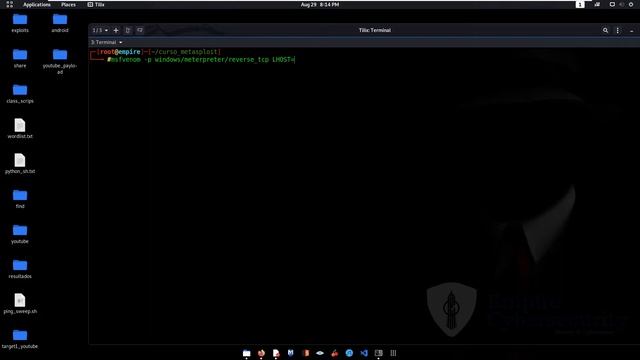Click the ~/curso_metasploit path in prompt

184,52
